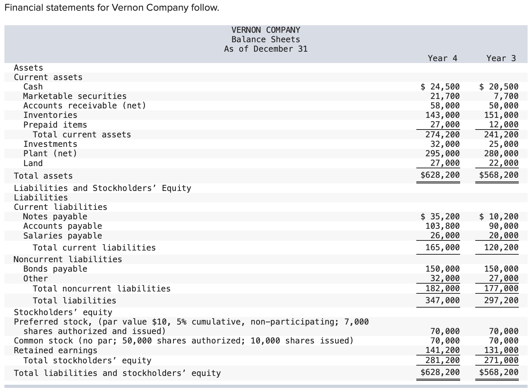This screenshot has height=392, width=532.
Task: Select the Prepaid items row label
Action: point(55,125)
